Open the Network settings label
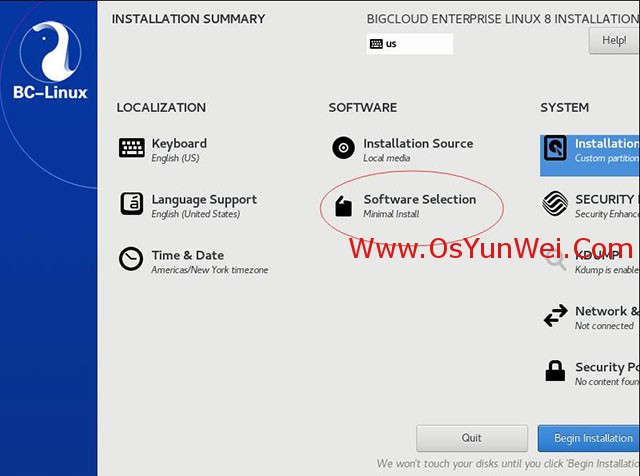Image resolution: width=640 pixels, height=476 pixels. (x=607, y=311)
